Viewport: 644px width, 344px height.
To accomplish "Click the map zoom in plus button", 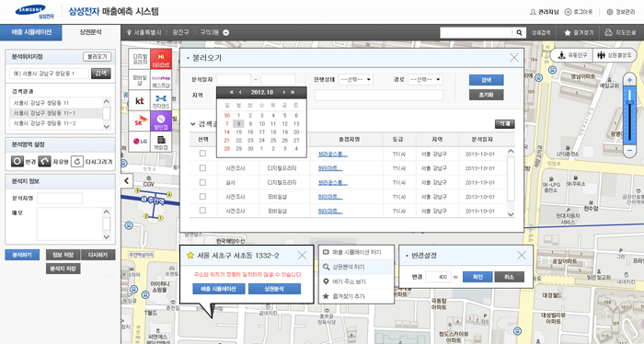I will [x=629, y=80].
